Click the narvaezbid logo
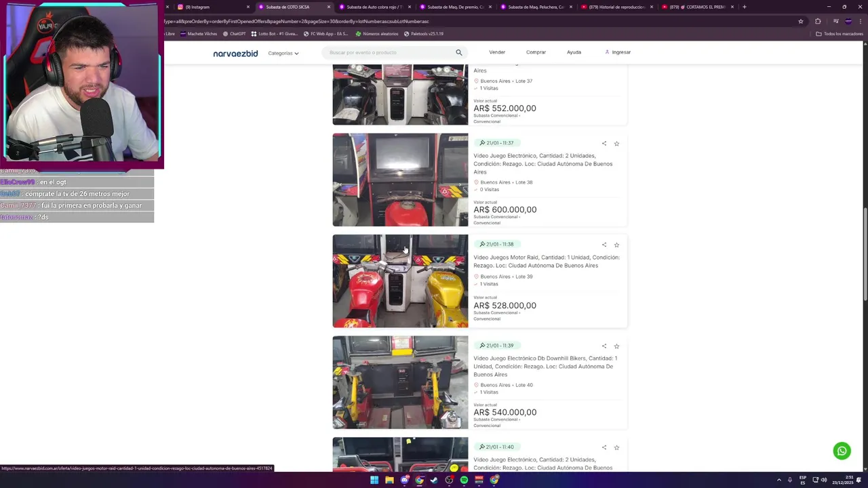 [x=235, y=53]
